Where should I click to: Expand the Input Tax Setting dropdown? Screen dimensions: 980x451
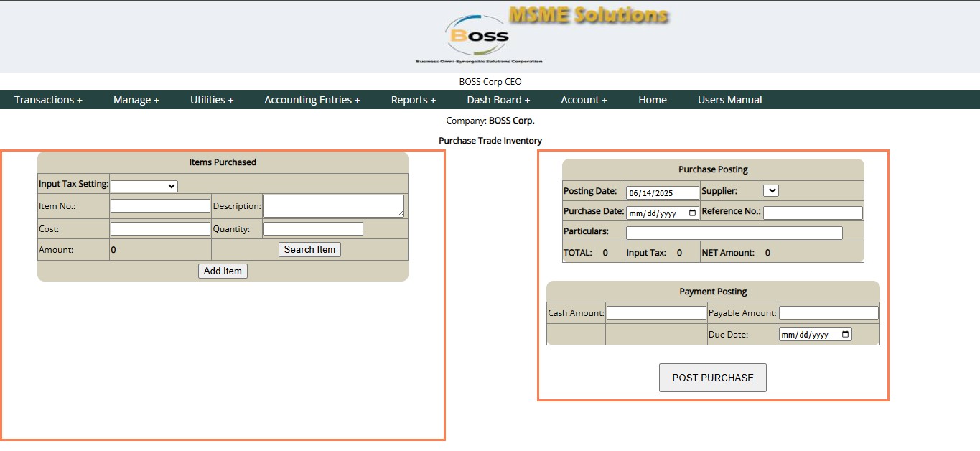144,186
